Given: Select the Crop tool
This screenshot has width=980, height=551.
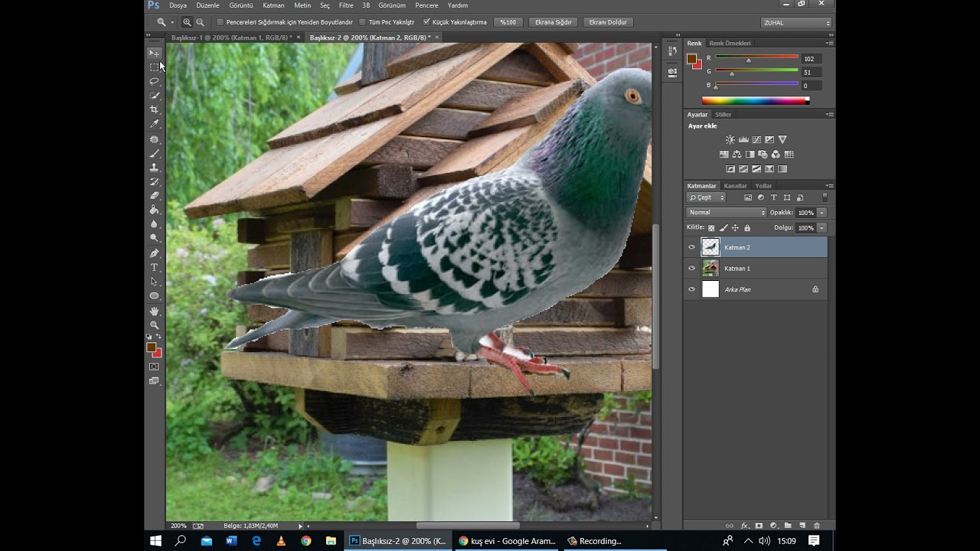Looking at the screenshot, I should coord(154,109).
